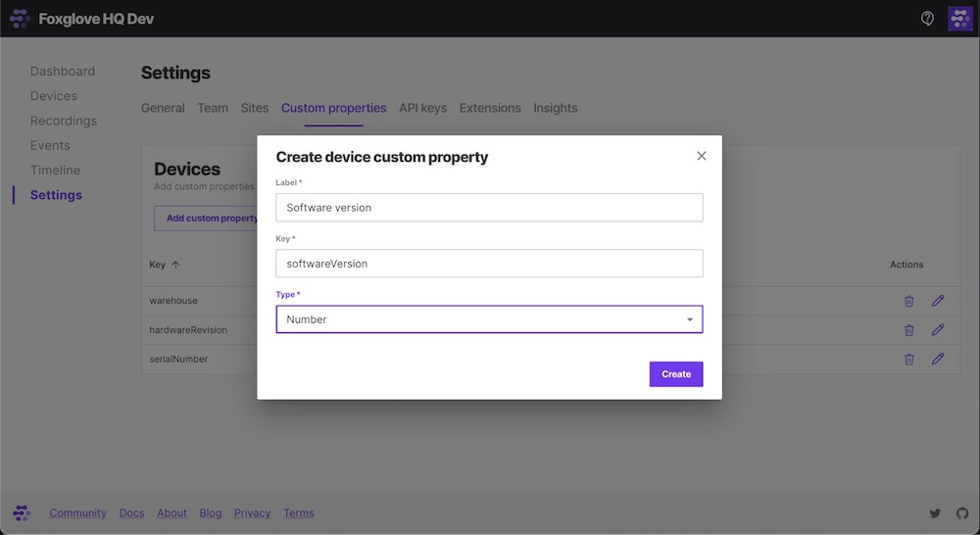
Task: Click the Create button
Action: [x=676, y=374]
